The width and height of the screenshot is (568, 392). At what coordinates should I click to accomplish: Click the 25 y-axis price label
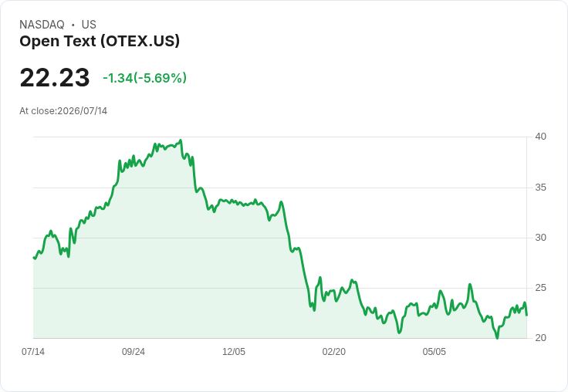540,288
